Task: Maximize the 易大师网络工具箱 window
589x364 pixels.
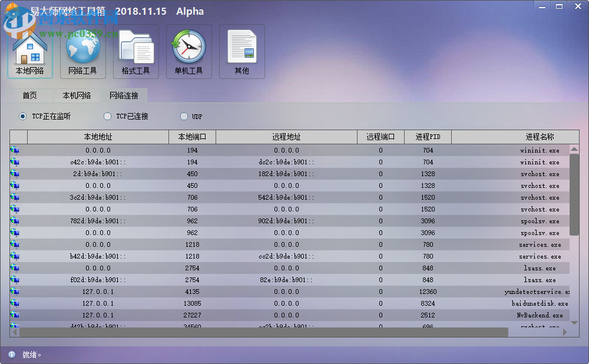Action: click(560, 6)
